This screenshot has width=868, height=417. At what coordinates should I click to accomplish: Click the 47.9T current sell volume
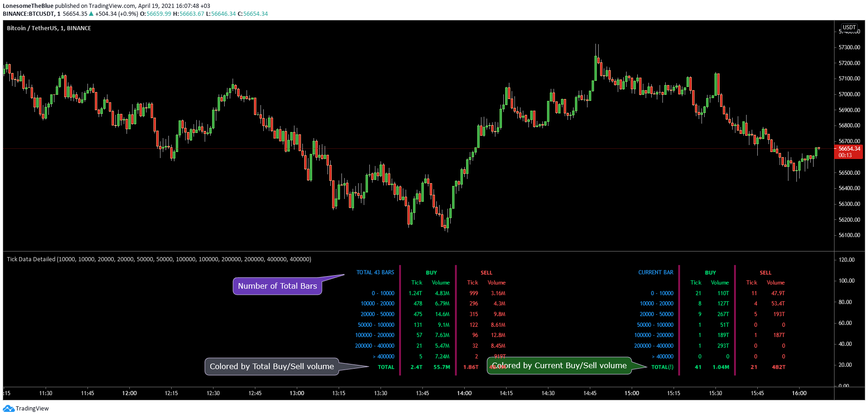click(778, 293)
